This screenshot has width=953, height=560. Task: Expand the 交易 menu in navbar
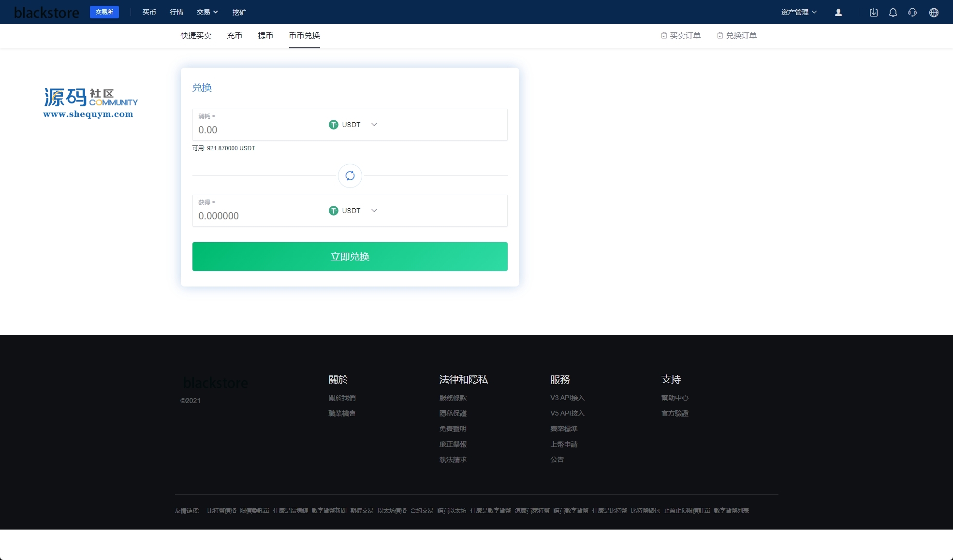point(207,13)
